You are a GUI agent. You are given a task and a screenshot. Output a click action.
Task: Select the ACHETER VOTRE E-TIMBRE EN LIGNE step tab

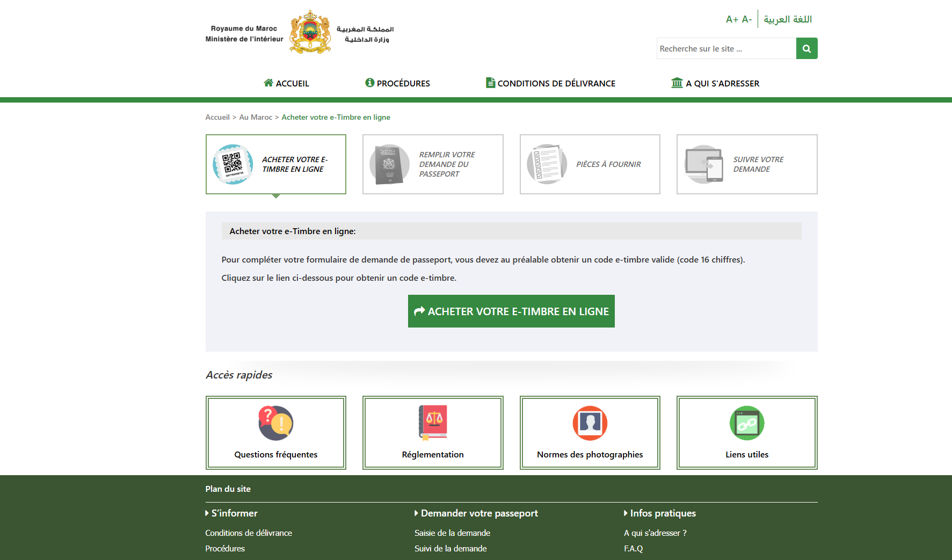pos(275,164)
